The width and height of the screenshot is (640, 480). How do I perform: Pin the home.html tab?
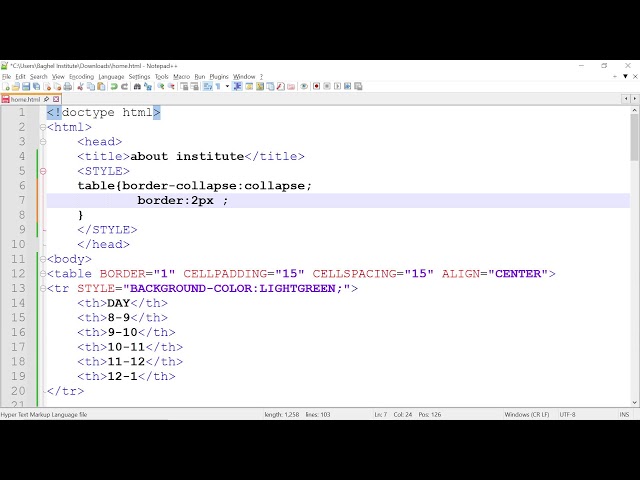(47, 99)
